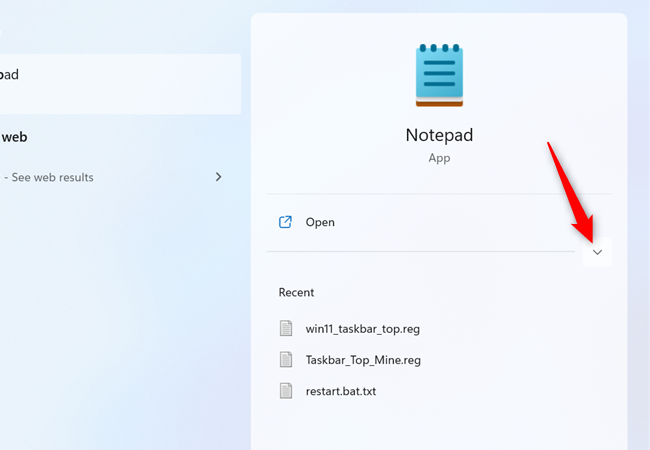Click the App type label under Notepad

click(439, 158)
